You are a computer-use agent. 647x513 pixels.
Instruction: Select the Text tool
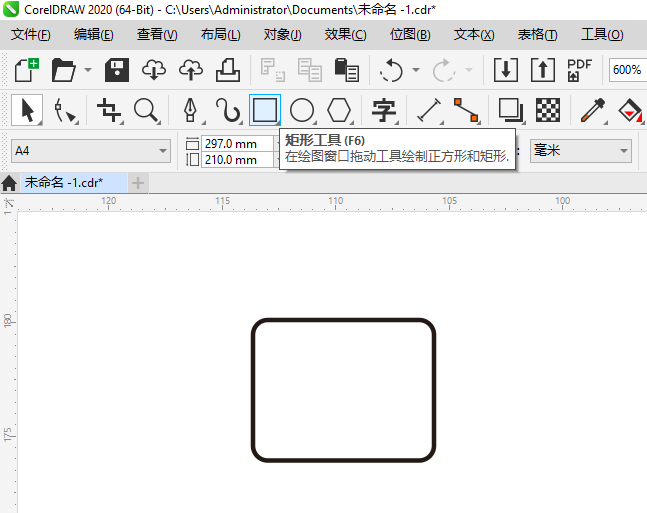click(384, 110)
